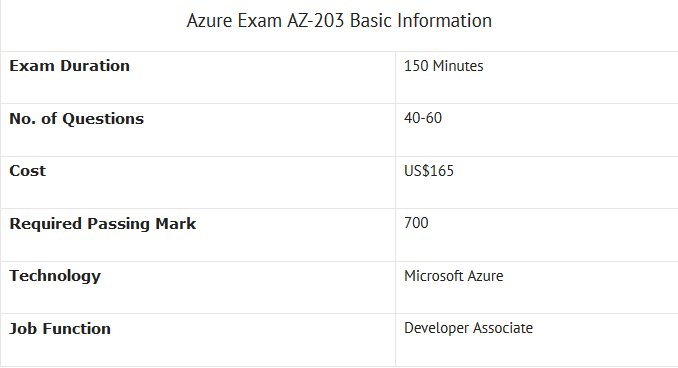Select the Required Passing Mark label
This screenshot has height=368, width=678.
click(x=102, y=224)
